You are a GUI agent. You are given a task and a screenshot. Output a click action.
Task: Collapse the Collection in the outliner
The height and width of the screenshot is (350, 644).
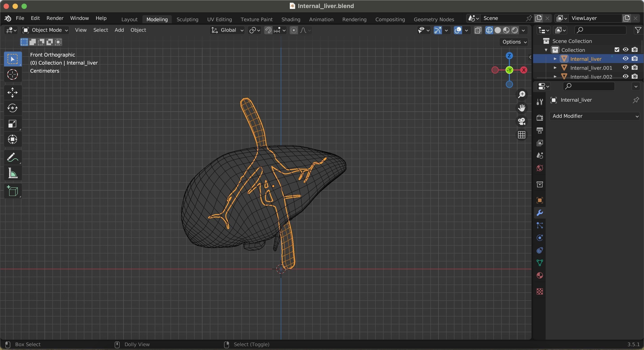coord(546,50)
